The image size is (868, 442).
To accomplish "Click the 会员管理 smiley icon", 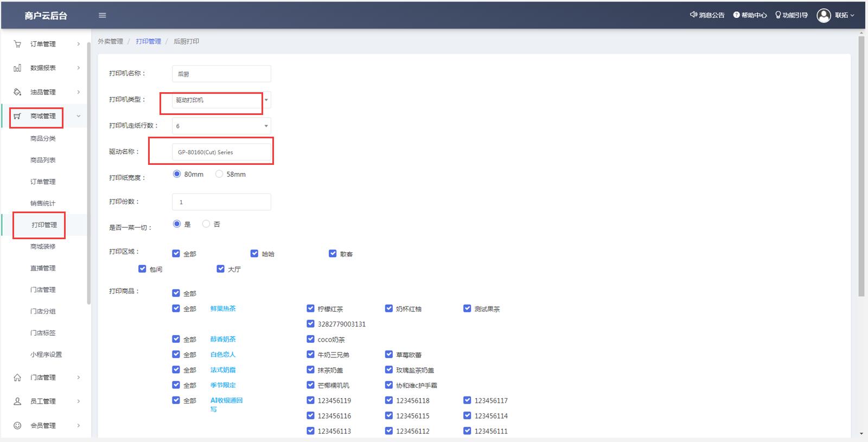I will [x=17, y=426].
